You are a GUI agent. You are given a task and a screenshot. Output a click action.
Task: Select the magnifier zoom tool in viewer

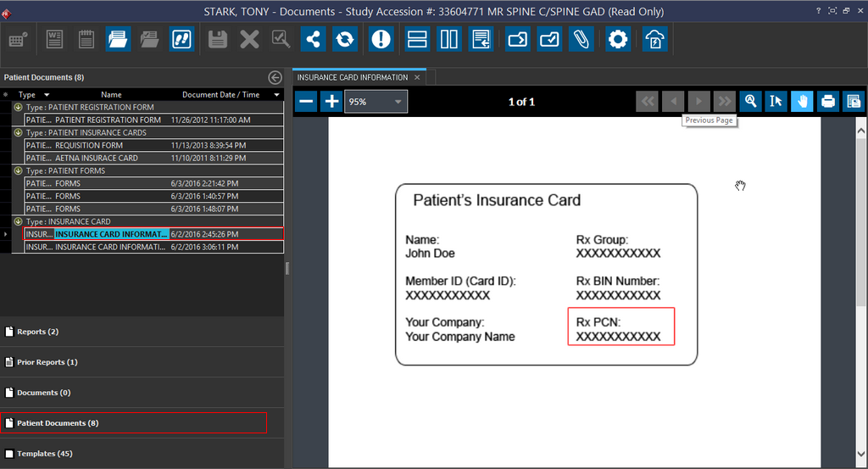tap(750, 102)
